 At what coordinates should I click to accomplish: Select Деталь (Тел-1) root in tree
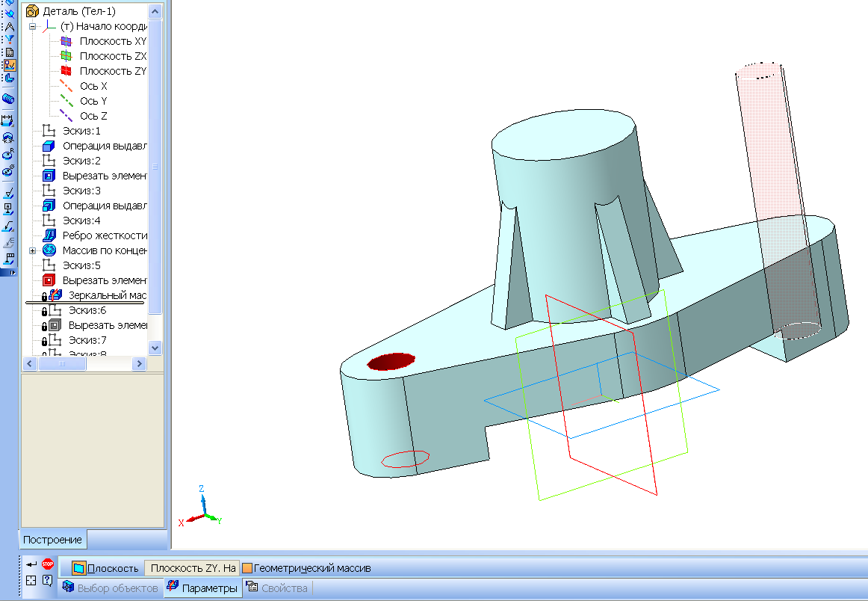point(79,11)
